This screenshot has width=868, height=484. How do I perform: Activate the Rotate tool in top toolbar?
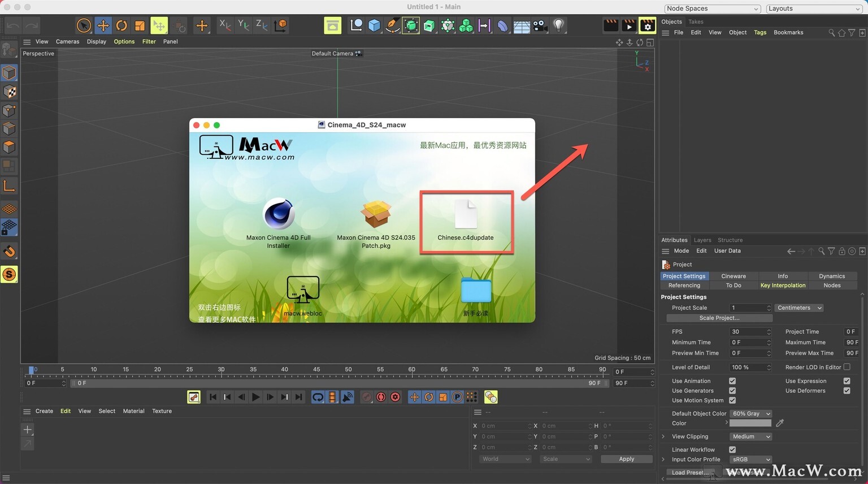tap(121, 25)
